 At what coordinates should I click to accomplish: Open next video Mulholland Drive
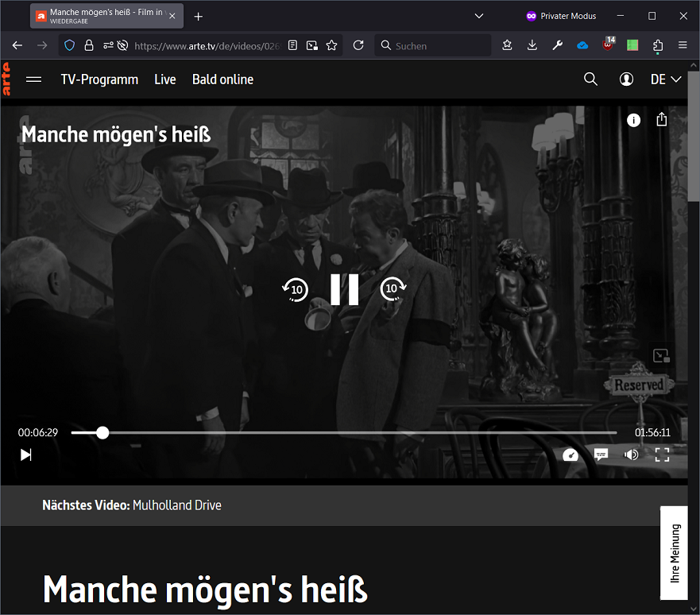[x=176, y=505]
